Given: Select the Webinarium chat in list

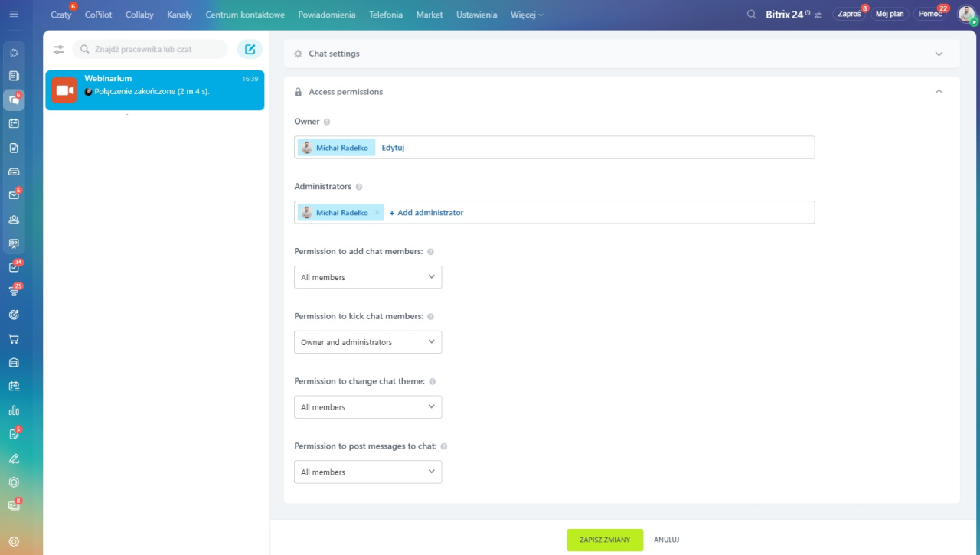Looking at the screenshot, I should point(155,90).
